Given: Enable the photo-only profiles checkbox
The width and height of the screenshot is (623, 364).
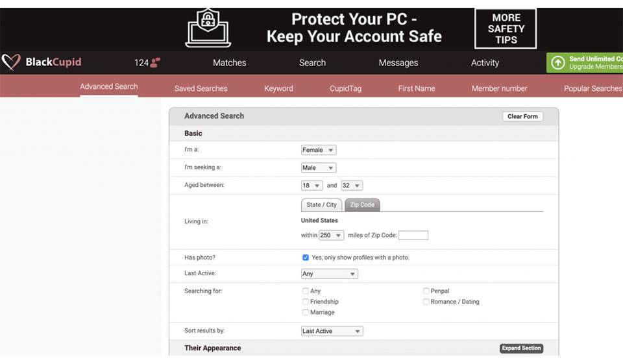Looking at the screenshot, I should point(306,258).
